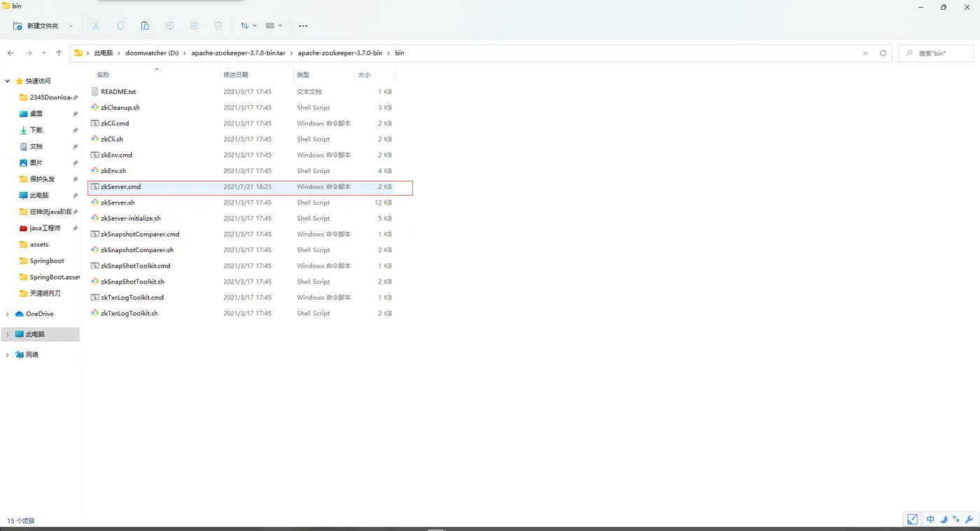This screenshot has width=980, height=531.
Task: Go forward with the right arrow
Action: tap(29, 53)
